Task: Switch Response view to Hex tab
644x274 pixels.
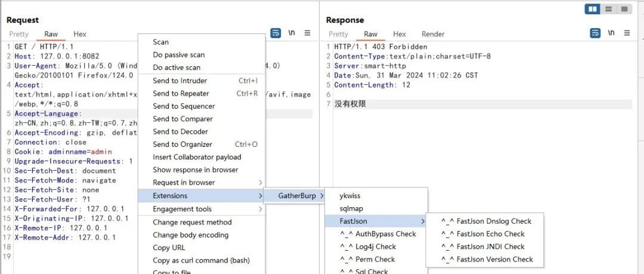Action: click(x=400, y=34)
